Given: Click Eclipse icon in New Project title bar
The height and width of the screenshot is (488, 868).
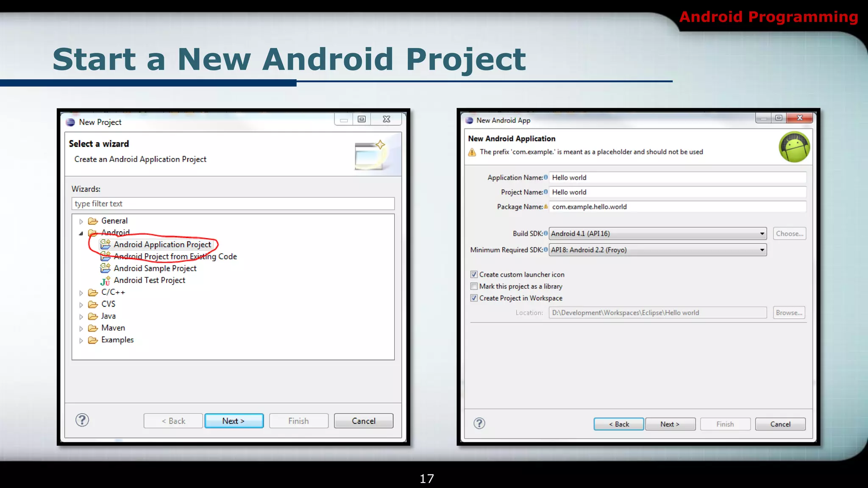Looking at the screenshot, I should (x=70, y=122).
